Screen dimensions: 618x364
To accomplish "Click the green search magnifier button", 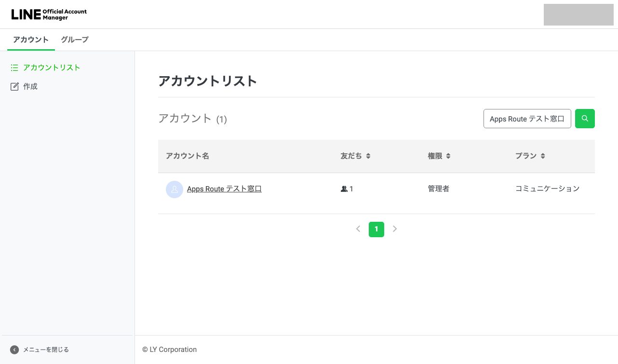I will pos(585,119).
